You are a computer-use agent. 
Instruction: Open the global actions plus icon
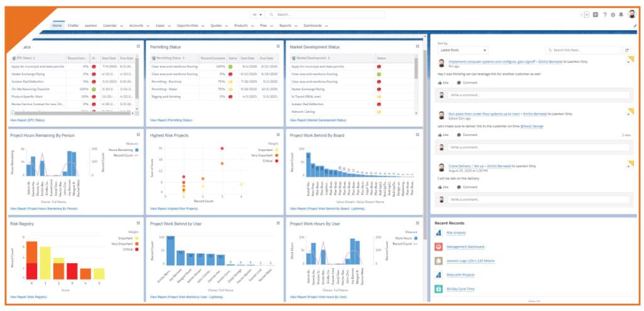point(596,14)
